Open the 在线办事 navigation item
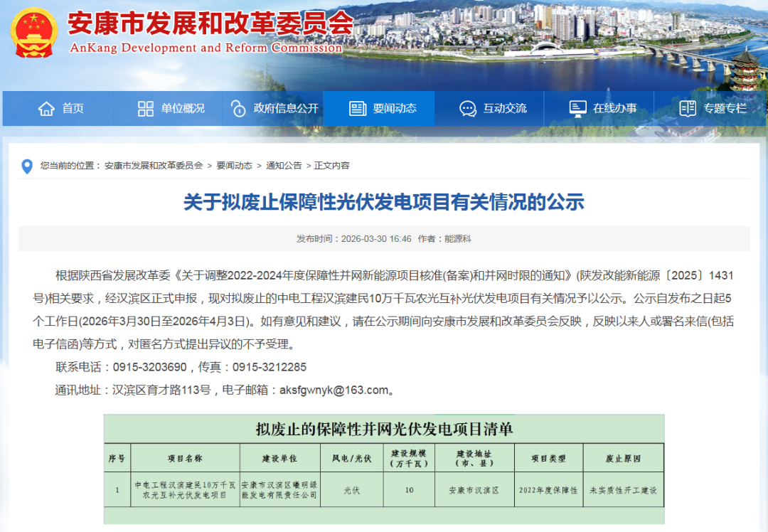The width and height of the screenshot is (768, 532). click(x=615, y=109)
